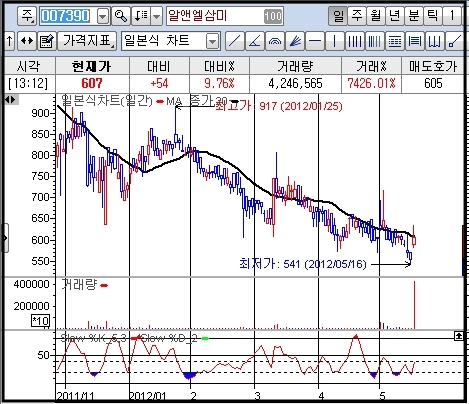The height and width of the screenshot is (404, 469).
Task: Switch chart to weekly (주) period
Action: tap(357, 16)
